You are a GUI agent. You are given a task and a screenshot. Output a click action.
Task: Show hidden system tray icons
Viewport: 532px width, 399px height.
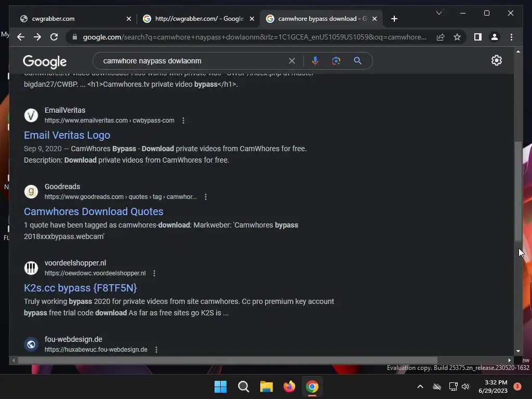(420, 387)
